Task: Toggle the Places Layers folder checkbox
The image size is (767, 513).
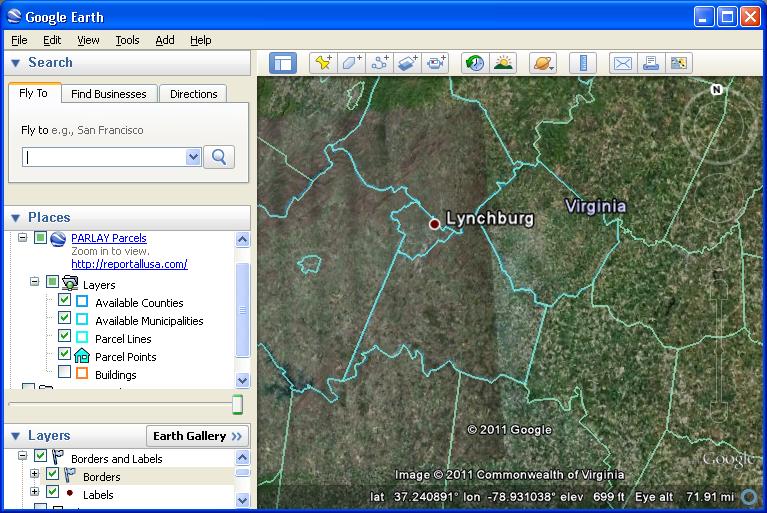Action: coord(52,281)
